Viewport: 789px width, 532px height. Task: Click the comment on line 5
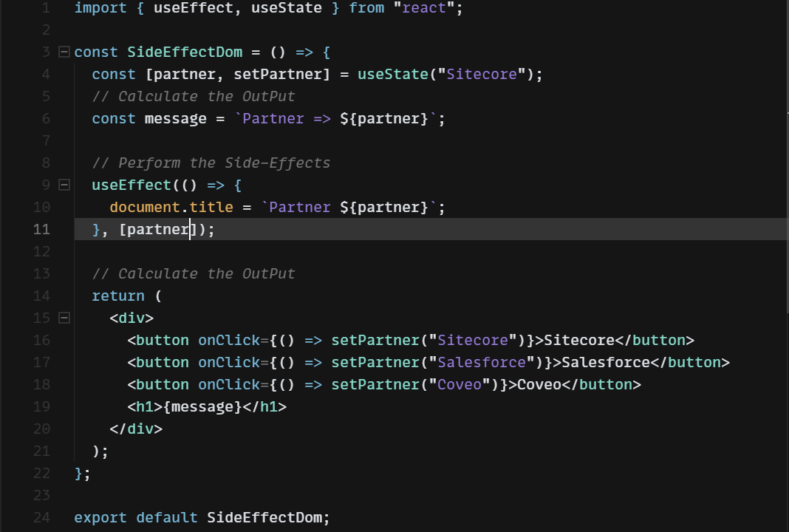tap(194, 96)
